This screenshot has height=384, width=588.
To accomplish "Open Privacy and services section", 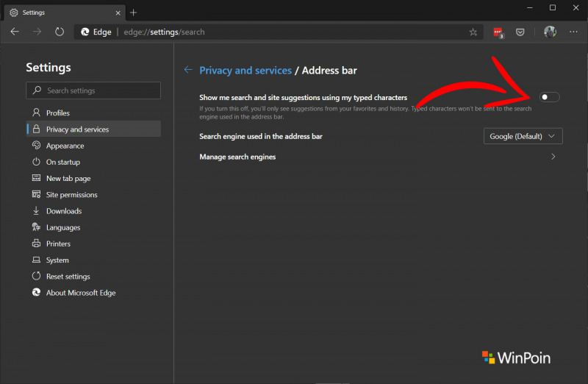I will 93,129.
